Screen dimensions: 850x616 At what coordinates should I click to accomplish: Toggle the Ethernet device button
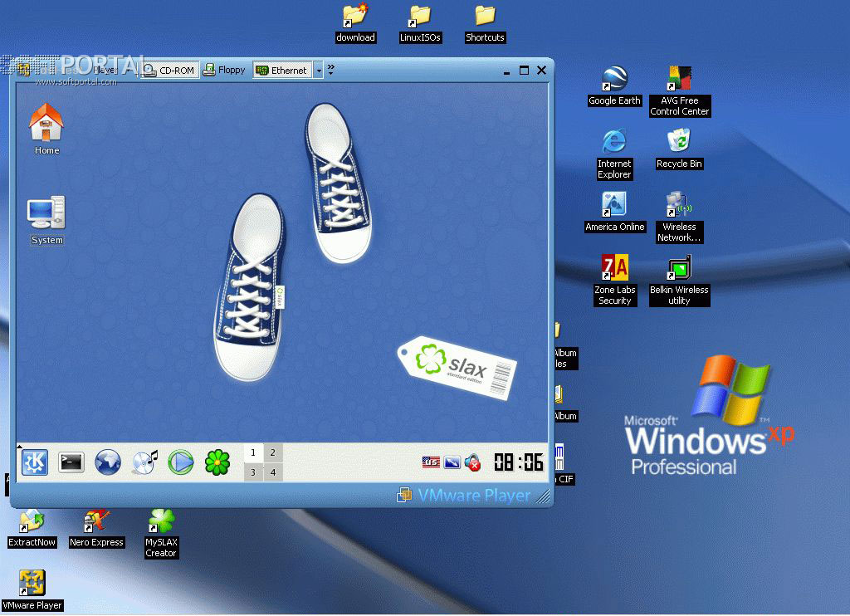click(282, 71)
